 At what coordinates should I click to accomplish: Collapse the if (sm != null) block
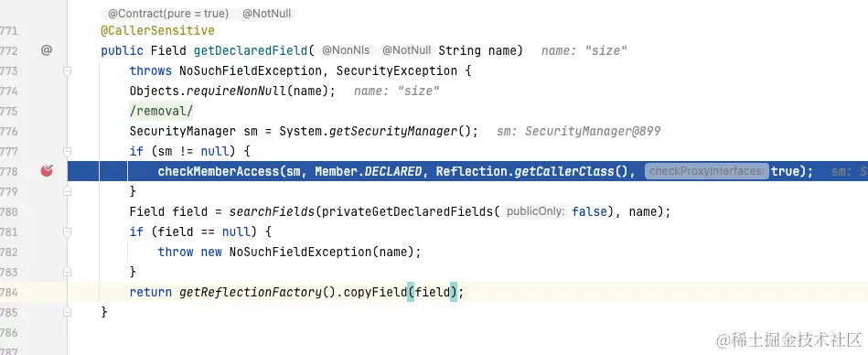(67, 151)
